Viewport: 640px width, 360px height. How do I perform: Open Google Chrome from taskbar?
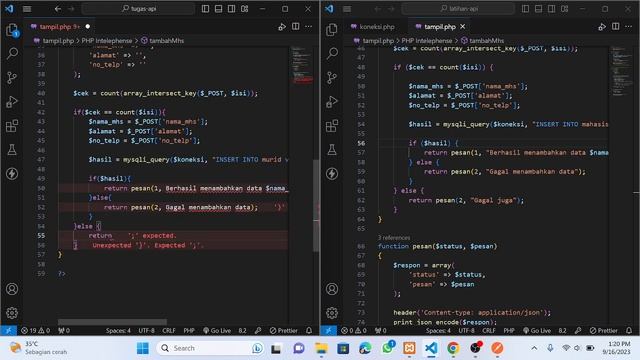point(453,348)
